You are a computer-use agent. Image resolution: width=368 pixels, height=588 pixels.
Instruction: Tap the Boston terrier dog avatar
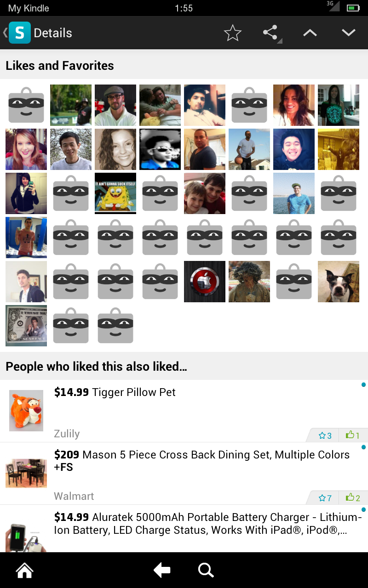[339, 282]
